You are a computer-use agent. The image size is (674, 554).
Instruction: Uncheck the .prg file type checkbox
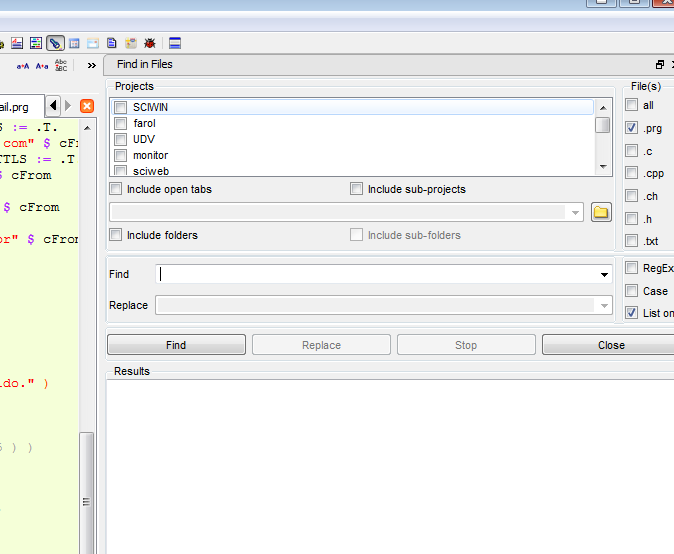631,128
